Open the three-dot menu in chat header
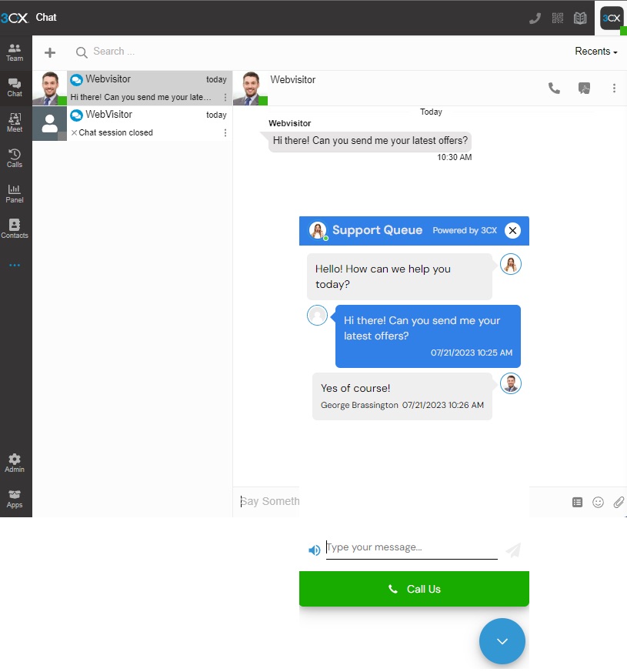 (x=614, y=88)
